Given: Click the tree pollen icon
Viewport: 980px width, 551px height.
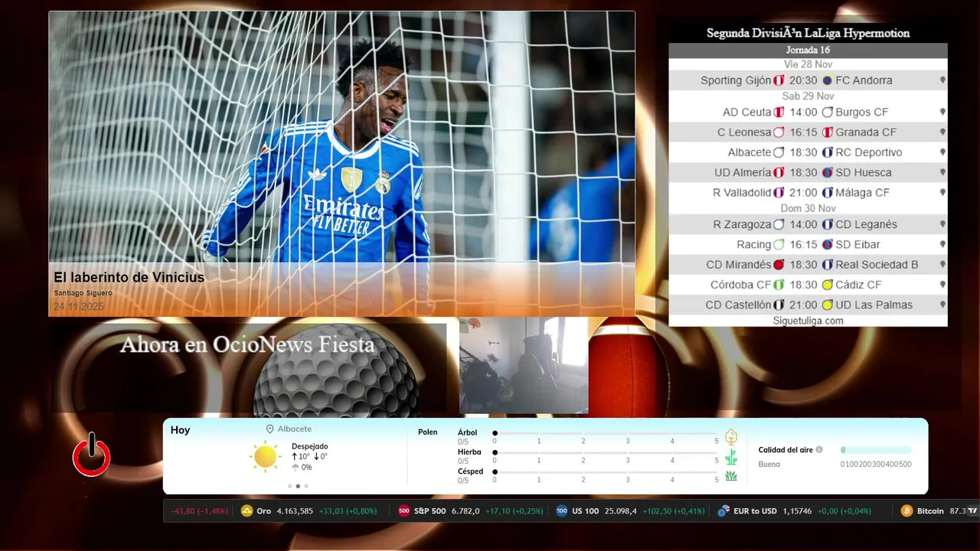Looking at the screenshot, I should [731, 437].
